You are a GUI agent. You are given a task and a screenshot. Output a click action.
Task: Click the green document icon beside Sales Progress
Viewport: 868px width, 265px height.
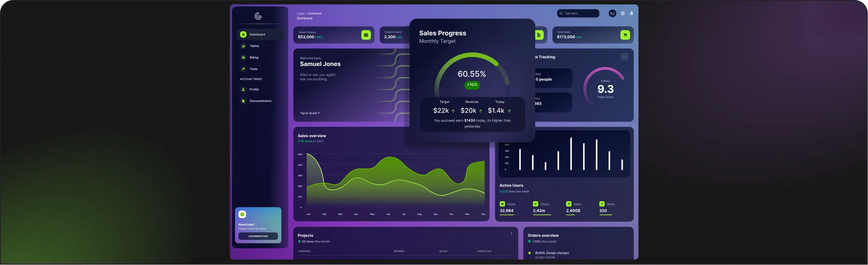539,35
